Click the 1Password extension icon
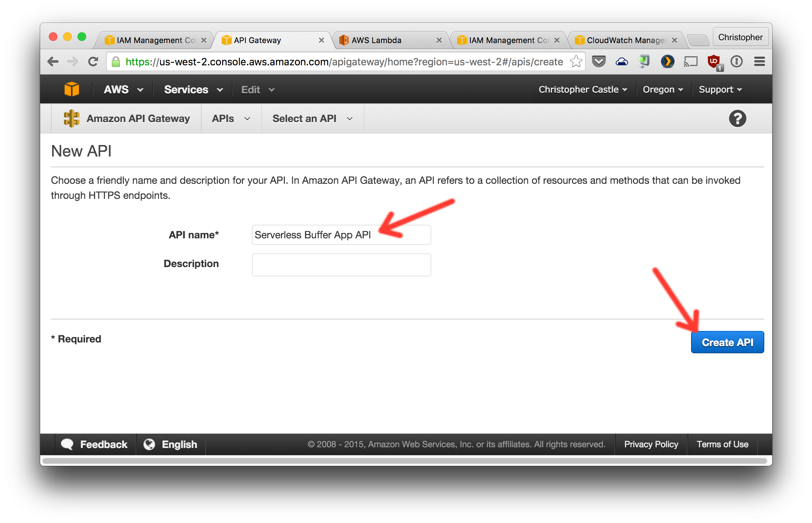 pos(736,62)
